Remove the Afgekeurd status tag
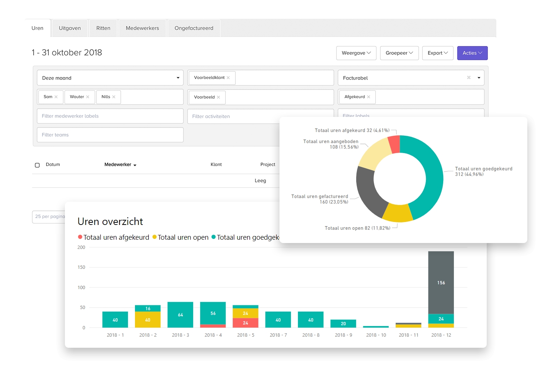559x392 pixels. tap(368, 97)
